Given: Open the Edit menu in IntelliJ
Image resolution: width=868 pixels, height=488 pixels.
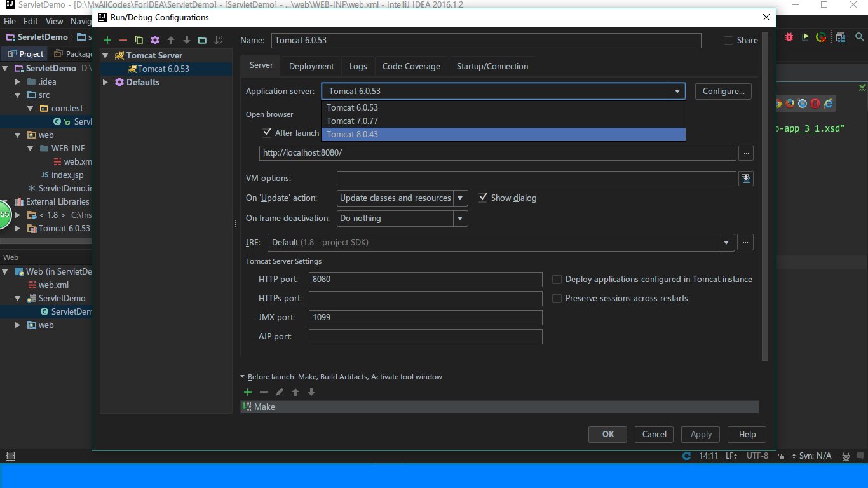Looking at the screenshot, I should tap(31, 21).
